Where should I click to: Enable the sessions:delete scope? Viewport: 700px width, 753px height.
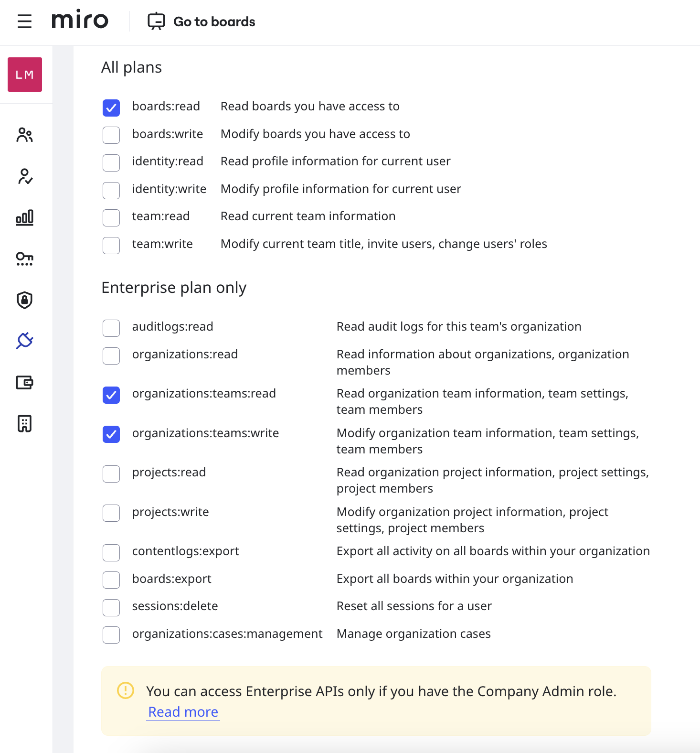coord(111,607)
